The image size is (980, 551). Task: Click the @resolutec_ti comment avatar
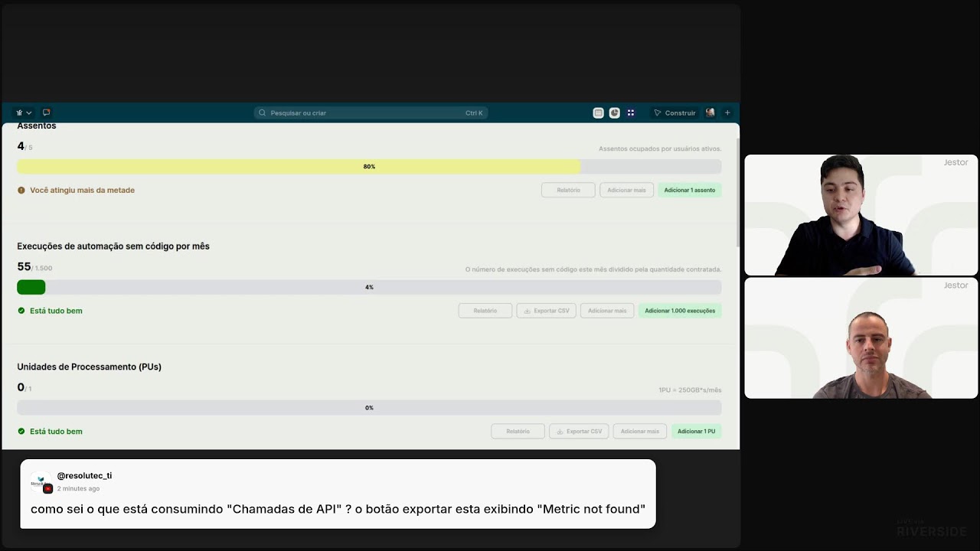click(x=41, y=482)
